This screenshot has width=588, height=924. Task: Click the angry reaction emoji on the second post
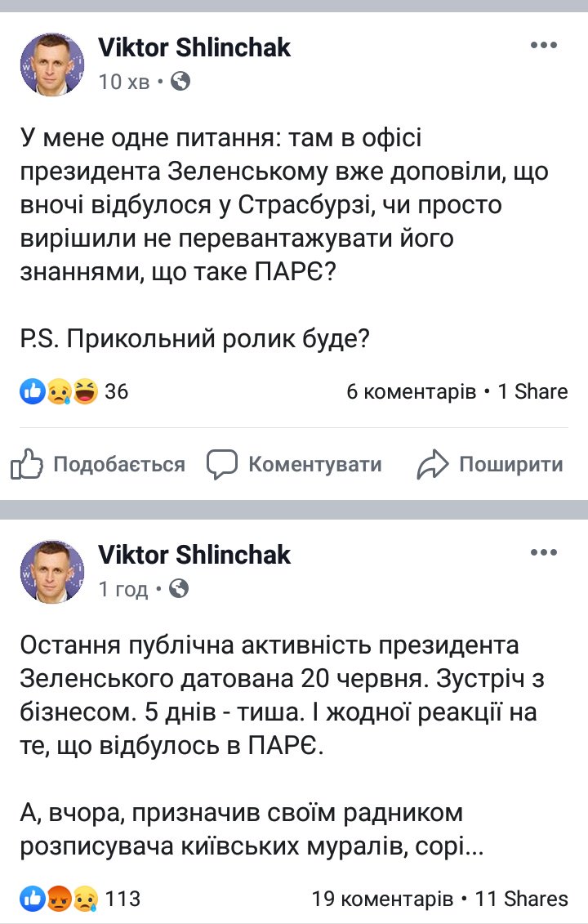[x=58, y=899]
